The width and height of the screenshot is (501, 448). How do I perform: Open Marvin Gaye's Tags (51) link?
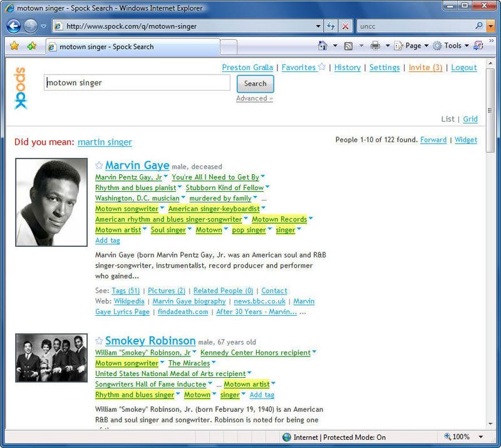(x=126, y=291)
